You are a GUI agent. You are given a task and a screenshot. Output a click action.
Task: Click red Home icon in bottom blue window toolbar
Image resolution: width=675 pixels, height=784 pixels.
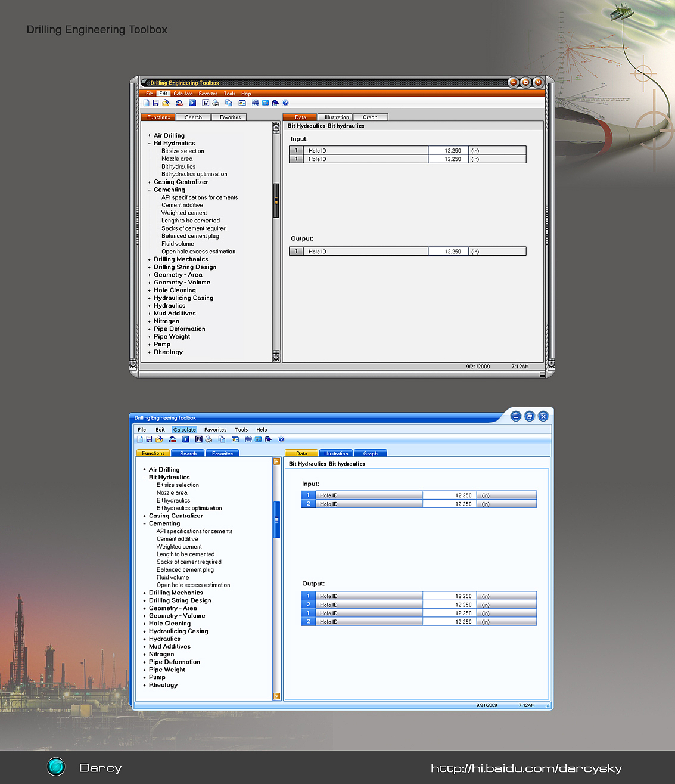click(173, 439)
